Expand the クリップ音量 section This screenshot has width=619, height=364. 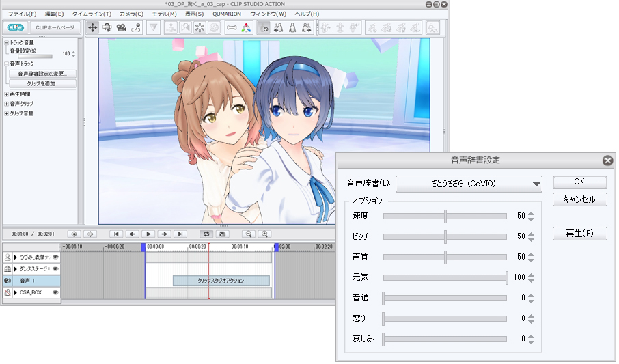(x=6, y=113)
